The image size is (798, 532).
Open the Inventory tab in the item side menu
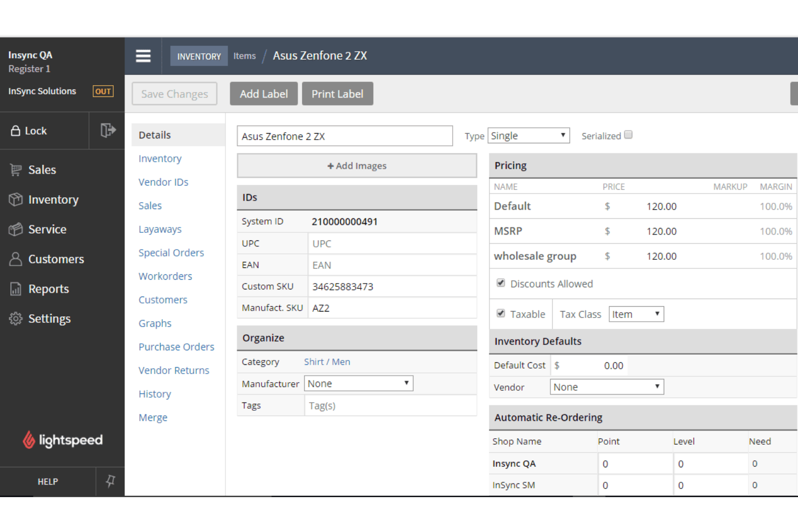[160, 158]
